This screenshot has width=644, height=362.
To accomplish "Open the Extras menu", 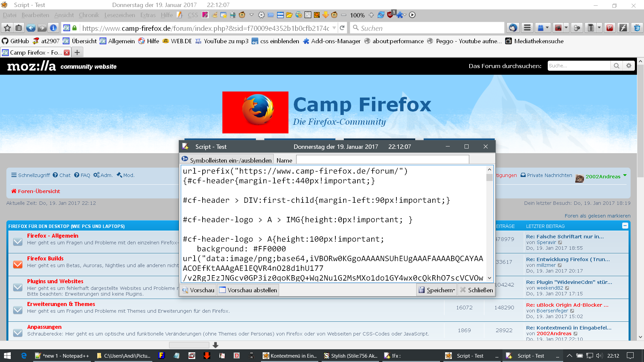I will pos(148,15).
